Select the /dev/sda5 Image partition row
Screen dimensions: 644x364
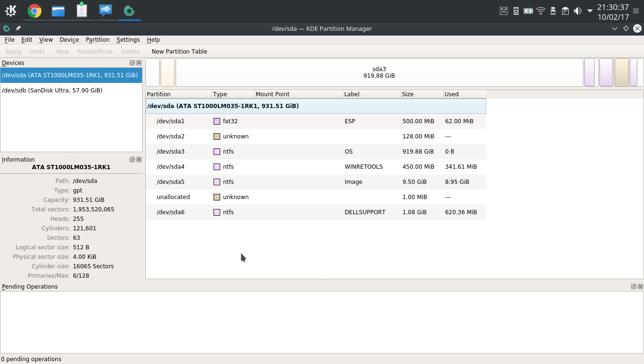tap(316, 182)
